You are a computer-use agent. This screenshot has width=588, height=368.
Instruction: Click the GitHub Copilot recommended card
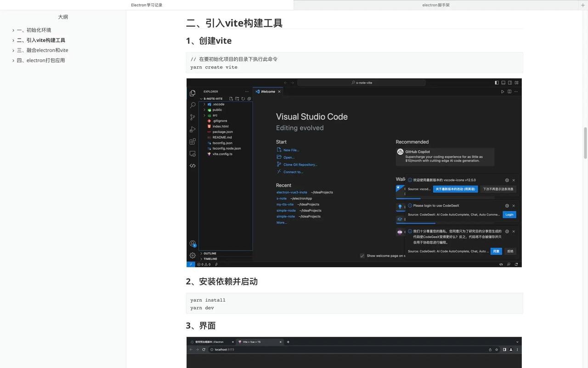(x=445, y=157)
